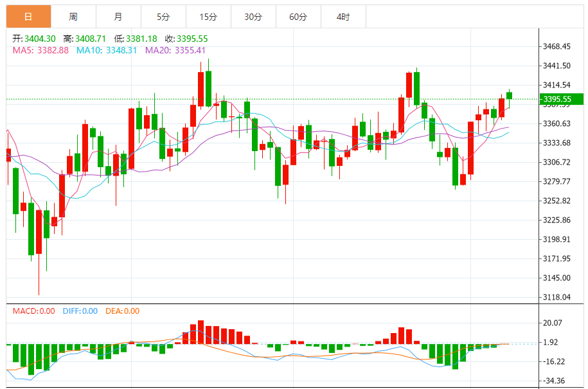Click the low price 3381.18
Image resolution: width=588 pixels, height=389 pixels.
[x=141, y=39]
